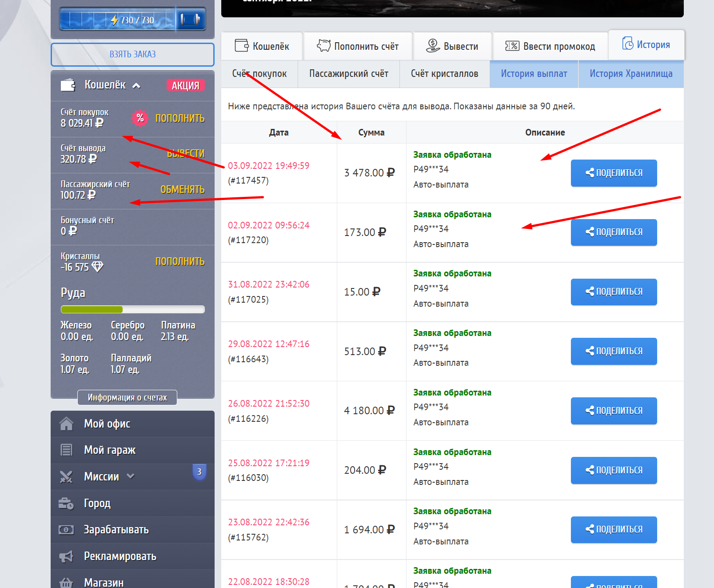Click the wallet icon in Кошелёк sidebar header

[68, 85]
